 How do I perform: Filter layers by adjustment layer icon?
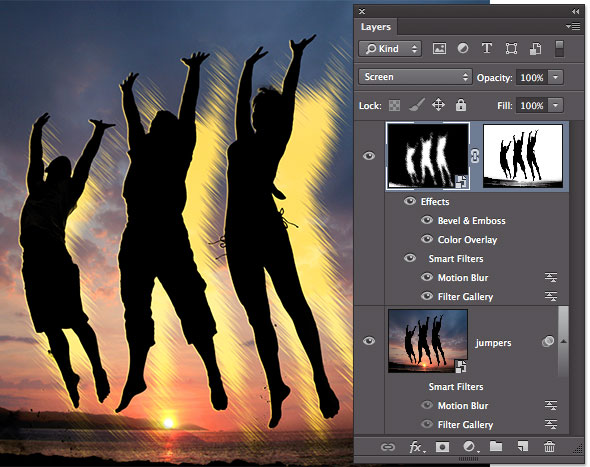[x=463, y=49]
